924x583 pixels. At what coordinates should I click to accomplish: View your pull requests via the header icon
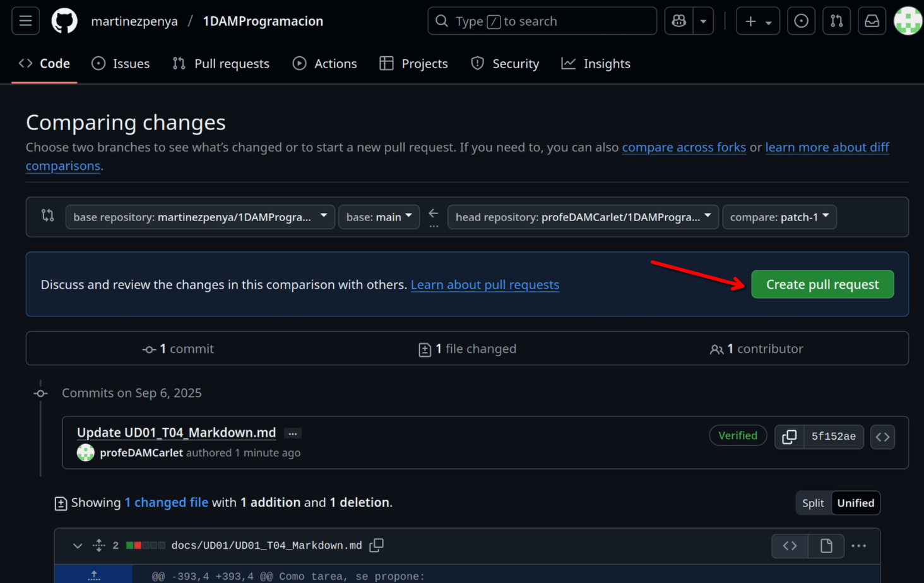click(836, 20)
